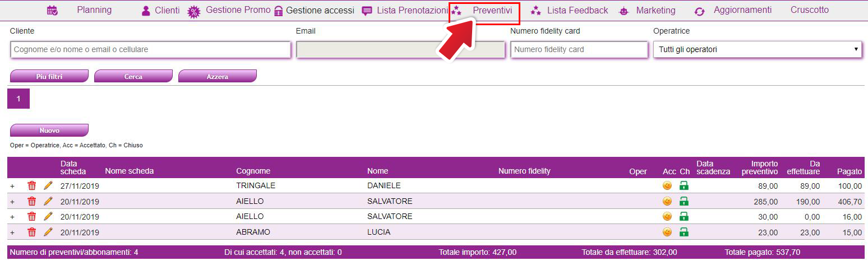Click the green lock icon for ABRAMO LUCIA
Image resolution: width=868 pixels, height=270 pixels.
pyautogui.click(x=684, y=232)
